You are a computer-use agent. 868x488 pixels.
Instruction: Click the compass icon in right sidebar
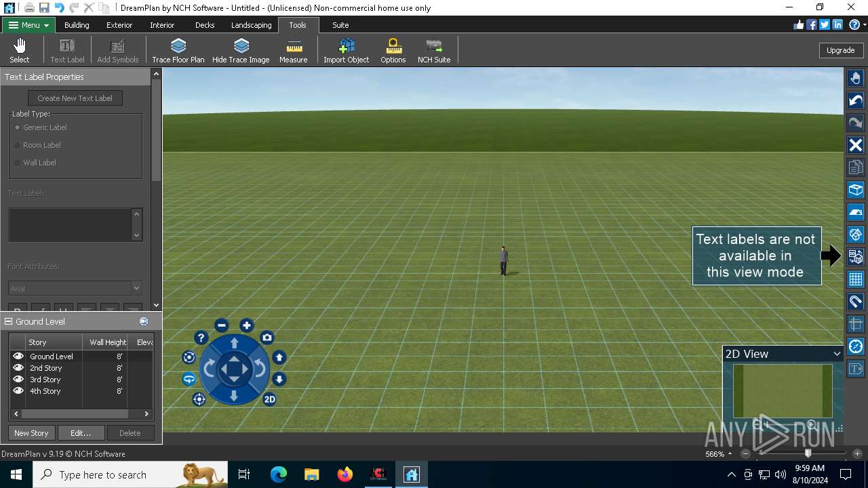856,346
